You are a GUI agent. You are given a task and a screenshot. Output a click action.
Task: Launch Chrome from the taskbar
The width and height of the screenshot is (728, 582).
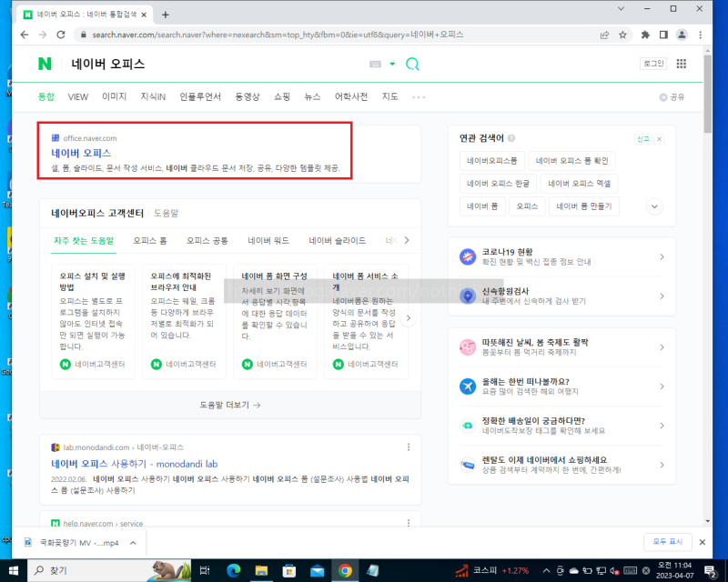(x=344, y=572)
